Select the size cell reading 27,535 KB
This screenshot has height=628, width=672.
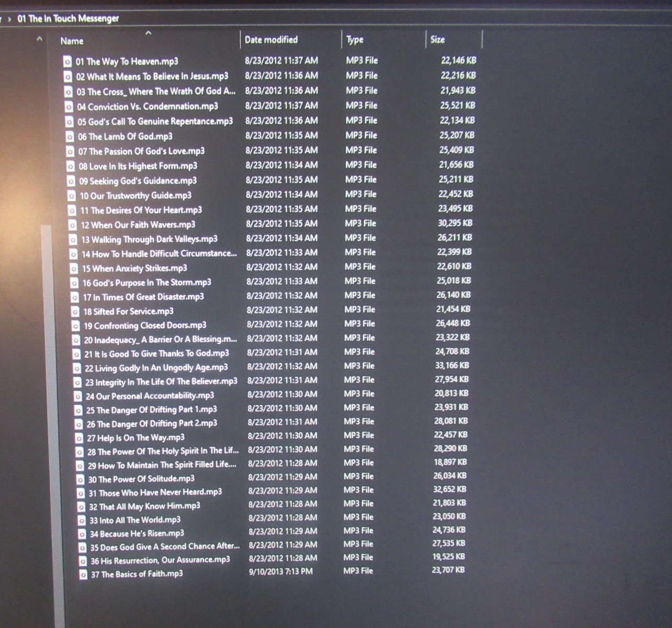point(449,544)
